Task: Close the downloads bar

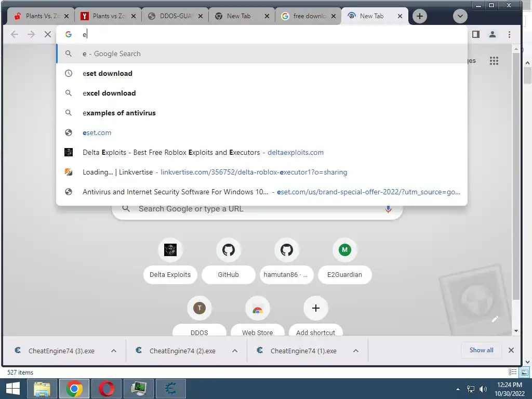Action: (511, 350)
